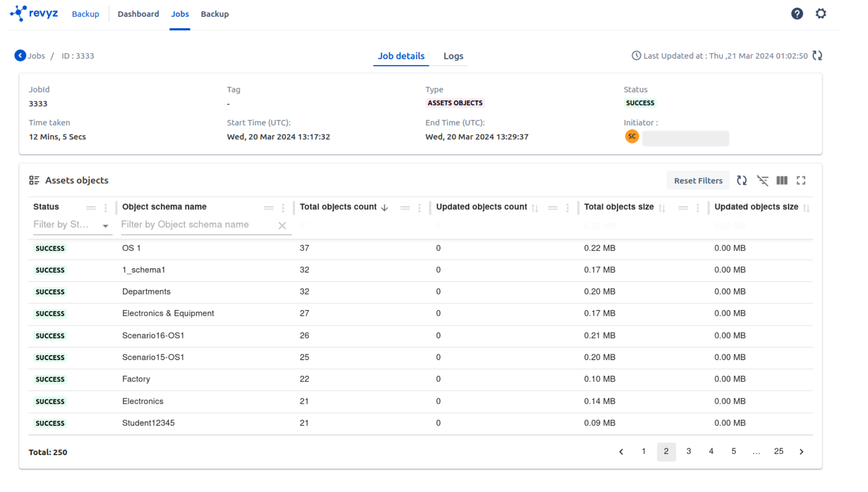Image resolution: width=868 pixels, height=492 pixels.
Task: Open the Dashboard menu item
Action: click(138, 14)
